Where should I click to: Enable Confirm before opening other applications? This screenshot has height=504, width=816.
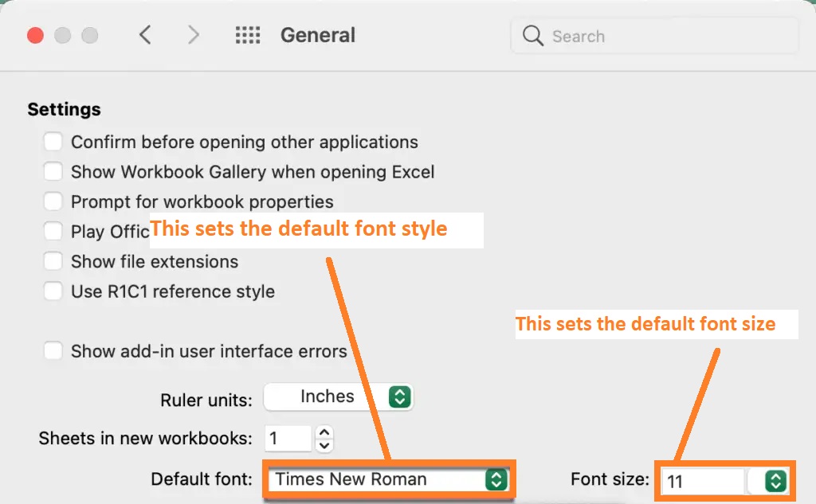click(53, 142)
